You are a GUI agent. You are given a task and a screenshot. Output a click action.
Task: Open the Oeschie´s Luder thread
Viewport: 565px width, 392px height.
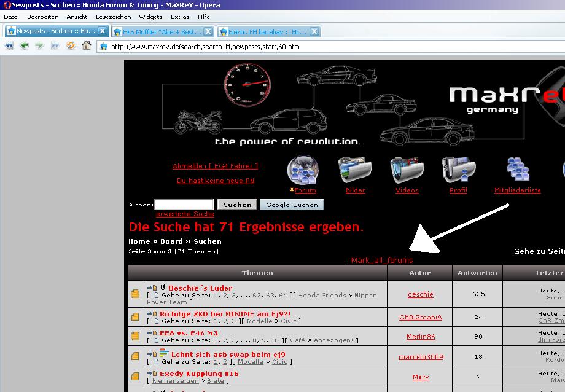tap(200, 288)
